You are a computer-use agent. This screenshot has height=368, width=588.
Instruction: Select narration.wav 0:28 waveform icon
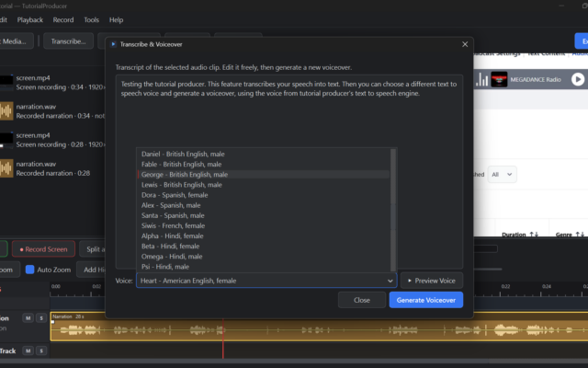[6, 168]
